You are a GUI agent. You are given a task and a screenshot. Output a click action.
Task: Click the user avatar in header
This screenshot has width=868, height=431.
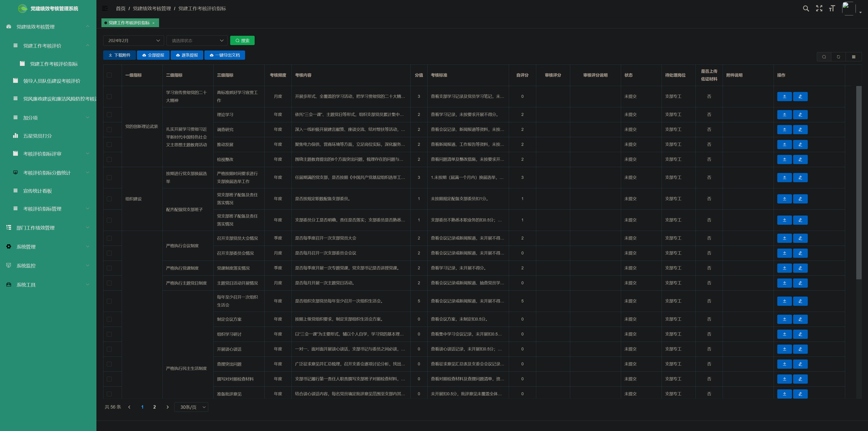tap(849, 8)
